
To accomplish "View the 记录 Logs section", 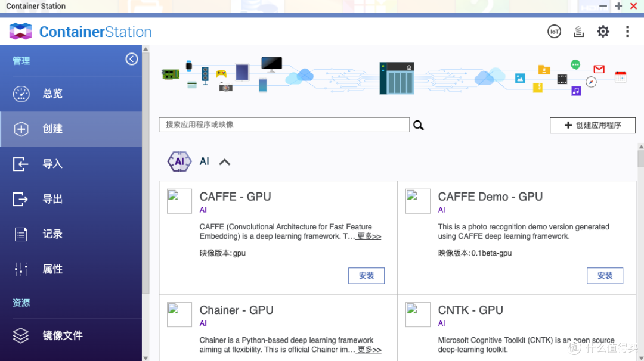I will 52,234.
